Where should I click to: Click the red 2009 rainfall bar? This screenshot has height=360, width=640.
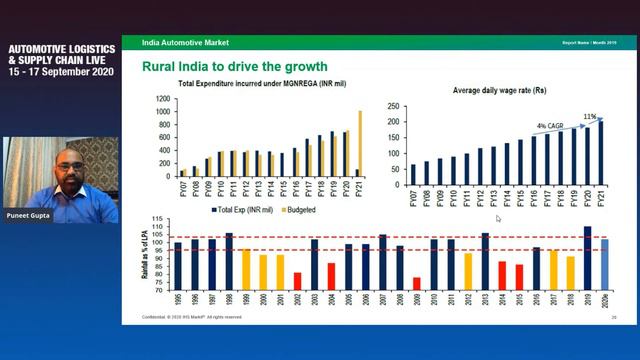click(x=417, y=284)
